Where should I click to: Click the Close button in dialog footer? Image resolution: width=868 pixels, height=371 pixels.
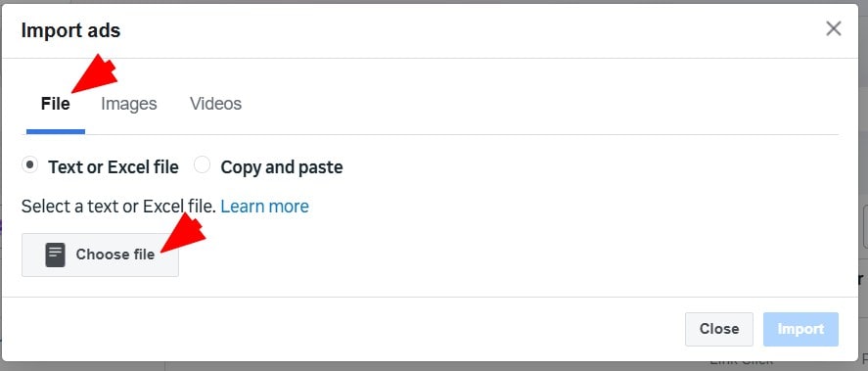tap(719, 329)
